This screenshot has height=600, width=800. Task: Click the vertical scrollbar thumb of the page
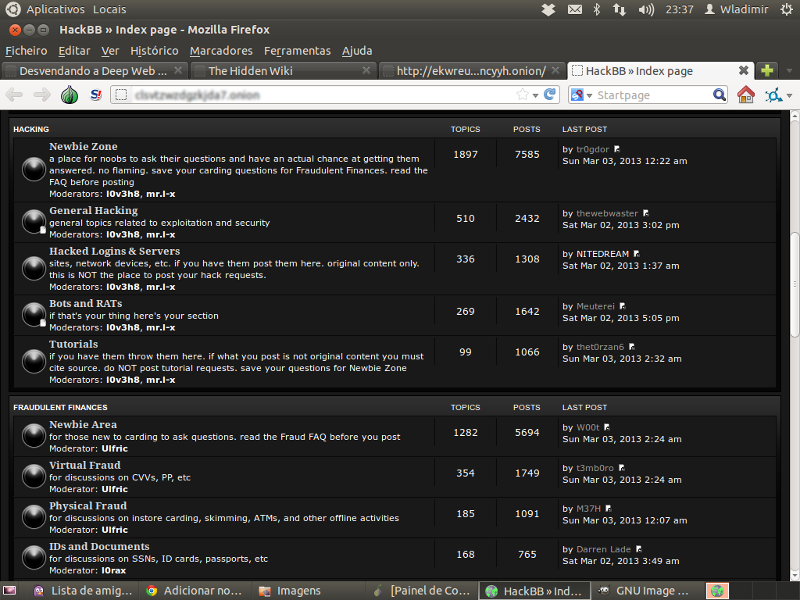click(794, 285)
